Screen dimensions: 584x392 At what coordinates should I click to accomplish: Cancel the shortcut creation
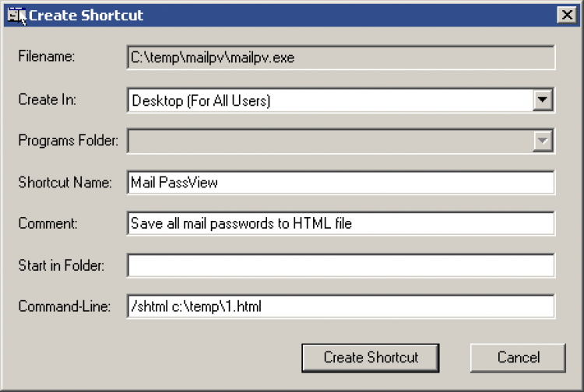point(518,358)
